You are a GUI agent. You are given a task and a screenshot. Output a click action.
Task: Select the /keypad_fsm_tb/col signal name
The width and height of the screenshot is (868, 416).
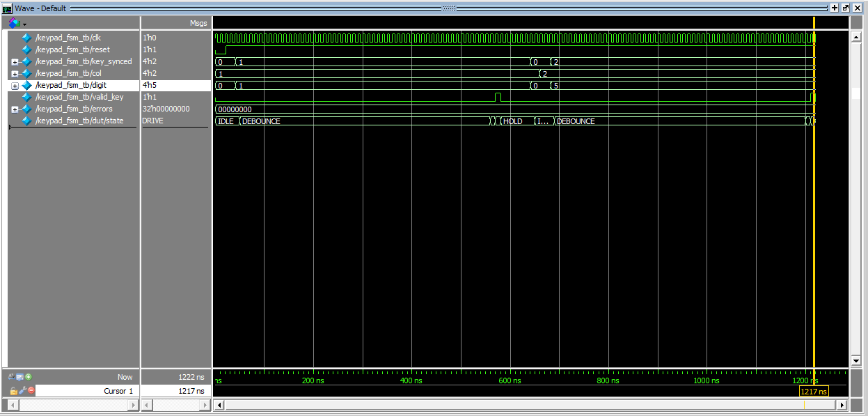coord(68,73)
